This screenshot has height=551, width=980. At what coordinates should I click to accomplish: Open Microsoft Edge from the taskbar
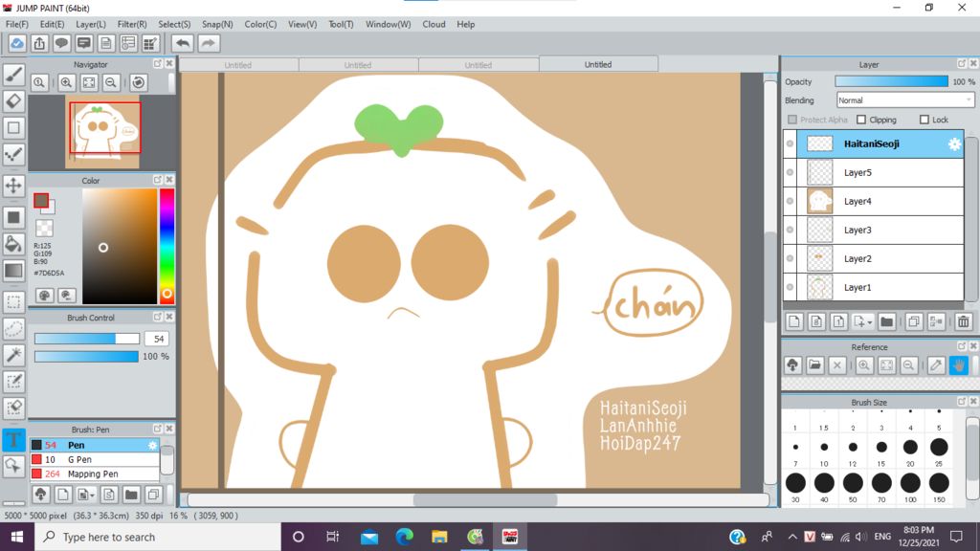coord(405,537)
